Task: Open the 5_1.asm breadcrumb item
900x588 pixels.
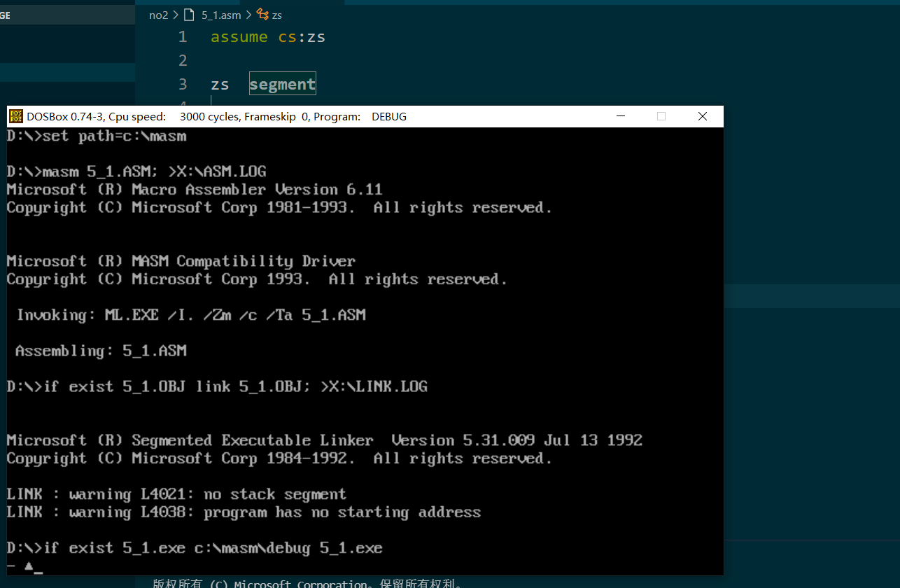Action: [221, 15]
